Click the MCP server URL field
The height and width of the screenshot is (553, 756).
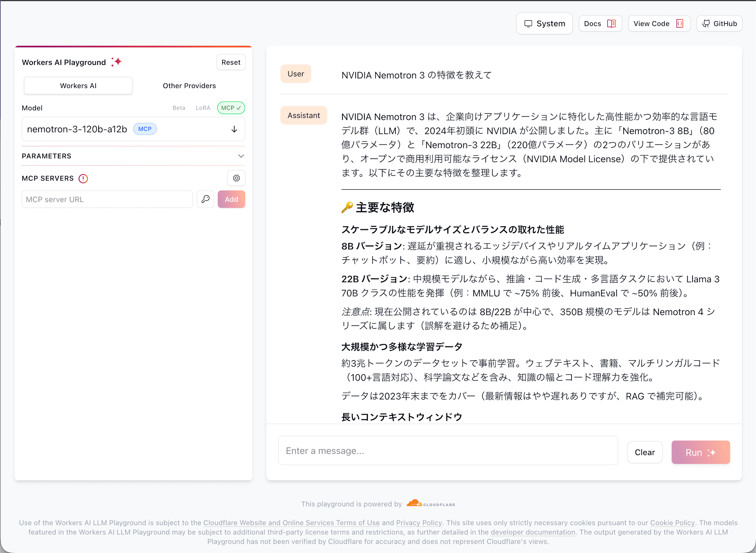107,199
